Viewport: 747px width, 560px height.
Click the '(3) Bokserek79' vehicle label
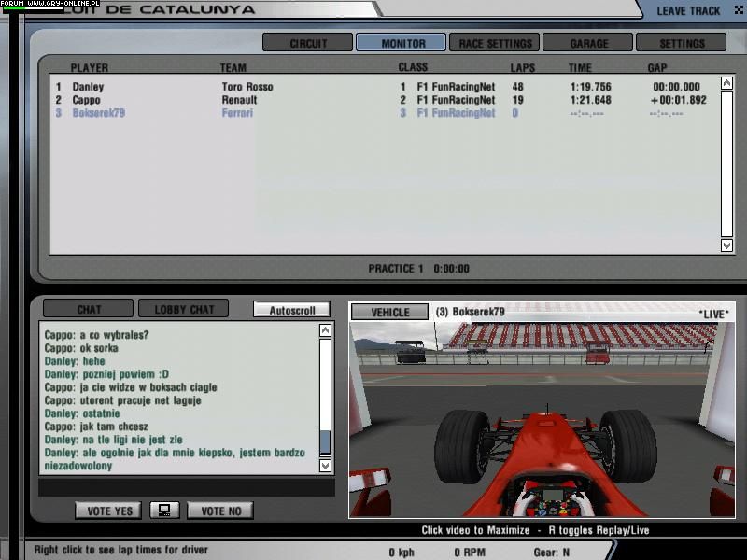(x=471, y=312)
